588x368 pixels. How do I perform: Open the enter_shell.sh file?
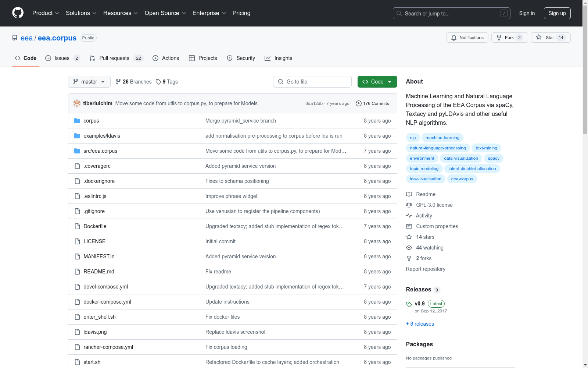point(99,317)
